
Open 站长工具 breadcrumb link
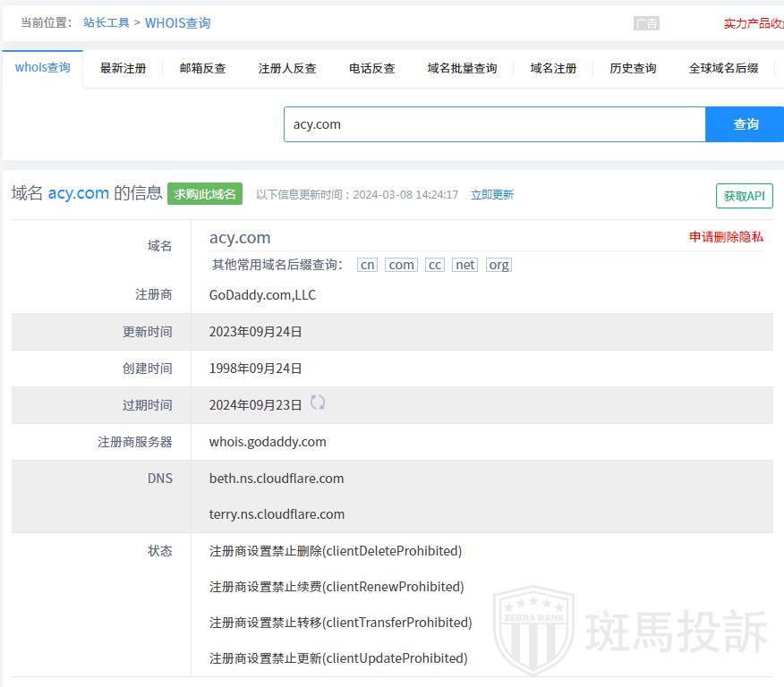[107, 23]
